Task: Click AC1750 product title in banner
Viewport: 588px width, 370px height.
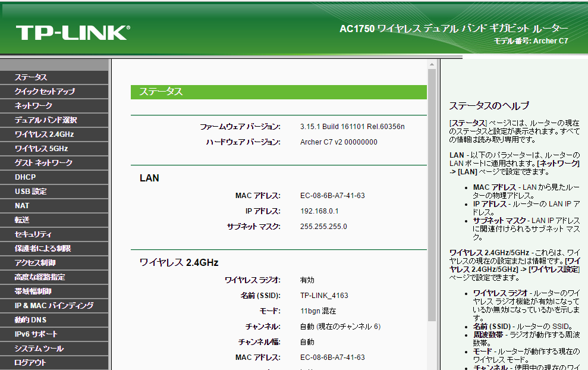Action: pos(454,29)
